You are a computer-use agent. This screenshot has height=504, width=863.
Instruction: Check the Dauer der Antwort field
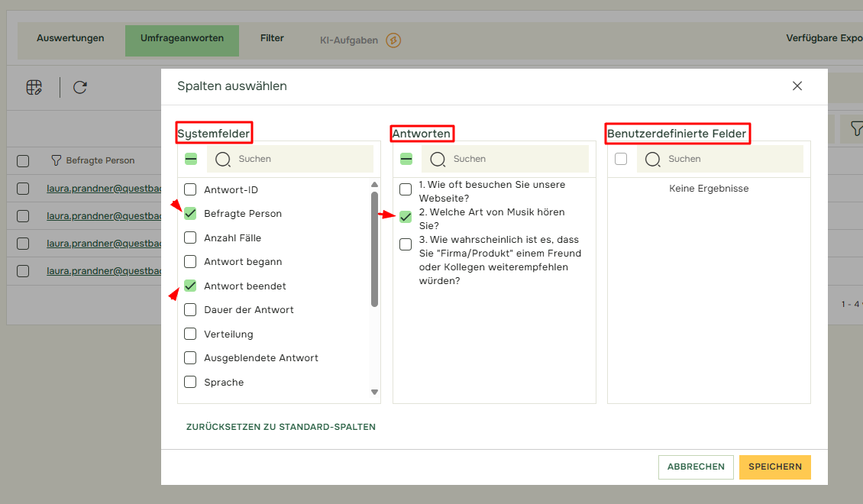(191, 310)
